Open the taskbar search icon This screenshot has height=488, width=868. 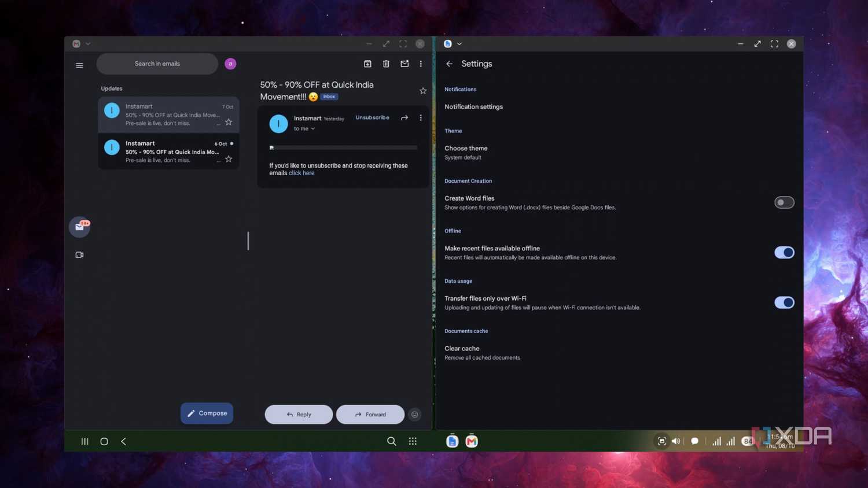(392, 441)
